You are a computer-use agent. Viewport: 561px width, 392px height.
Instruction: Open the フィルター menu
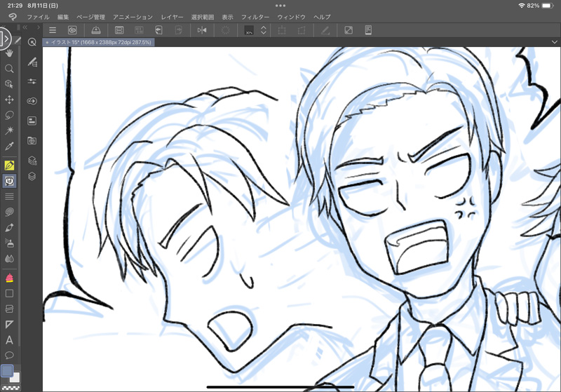click(x=255, y=16)
